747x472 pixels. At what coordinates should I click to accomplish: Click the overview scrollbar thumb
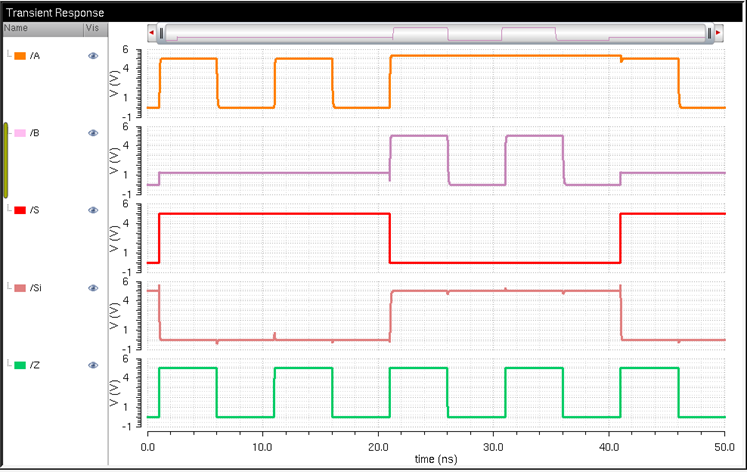tap(435, 33)
